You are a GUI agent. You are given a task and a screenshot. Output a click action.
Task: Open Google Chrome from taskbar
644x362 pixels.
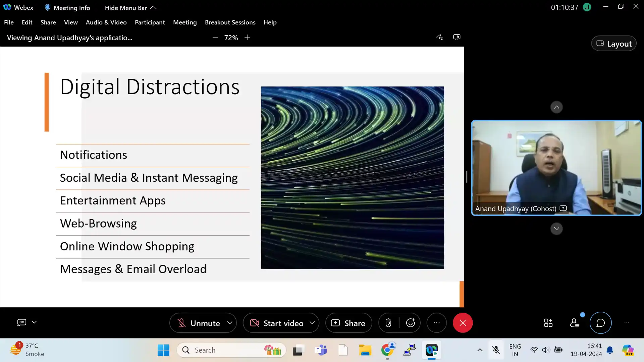(387, 350)
